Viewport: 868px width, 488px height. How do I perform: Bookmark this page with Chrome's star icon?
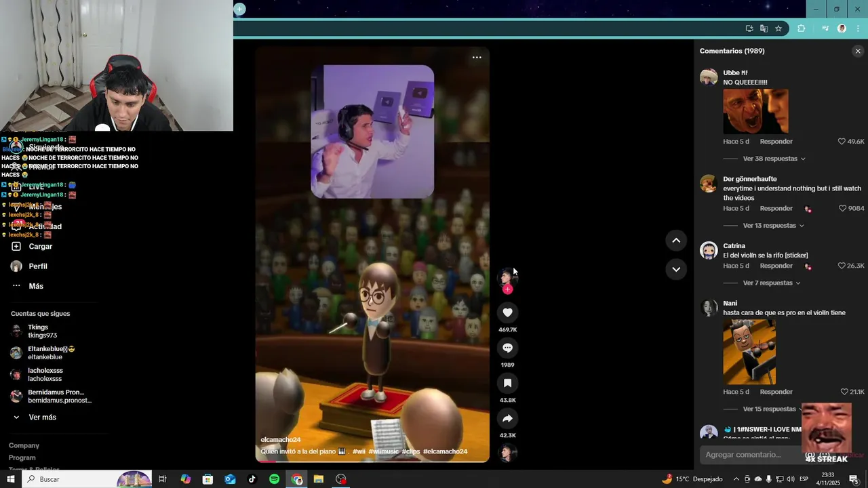pos(778,28)
